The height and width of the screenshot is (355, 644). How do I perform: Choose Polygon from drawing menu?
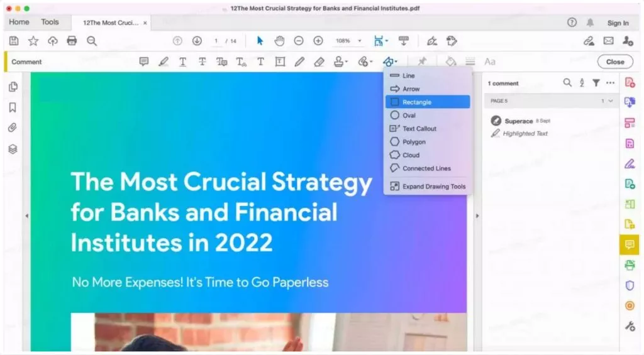click(428, 141)
